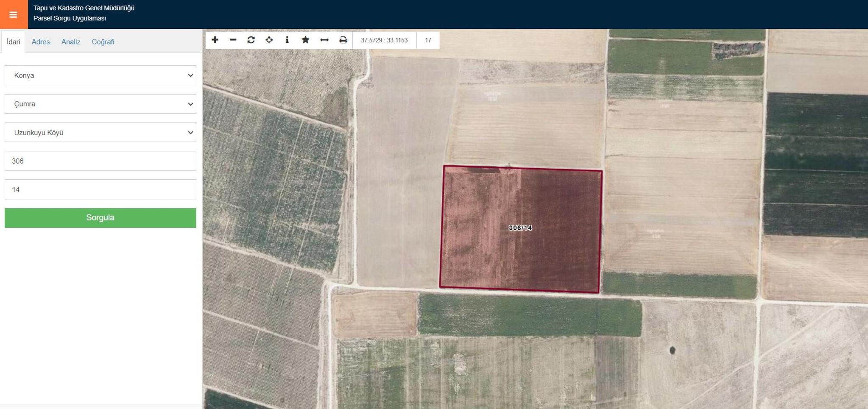Select the distance measure arrow tool

click(324, 40)
